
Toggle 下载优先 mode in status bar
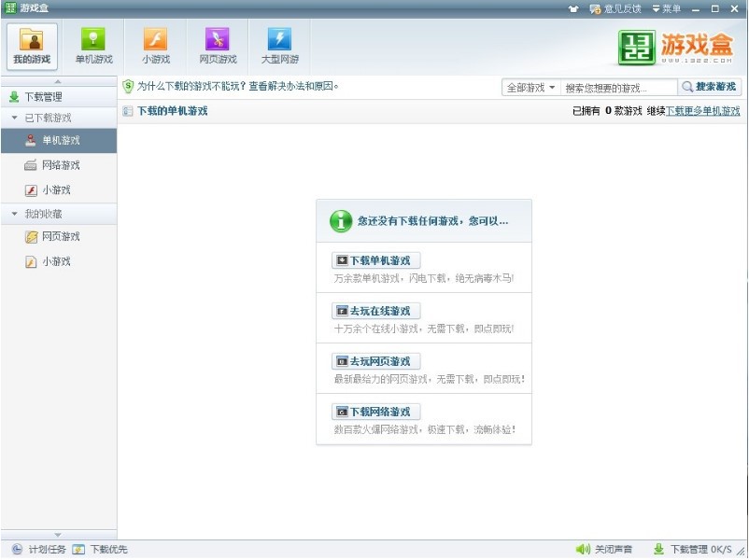(x=100, y=550)
